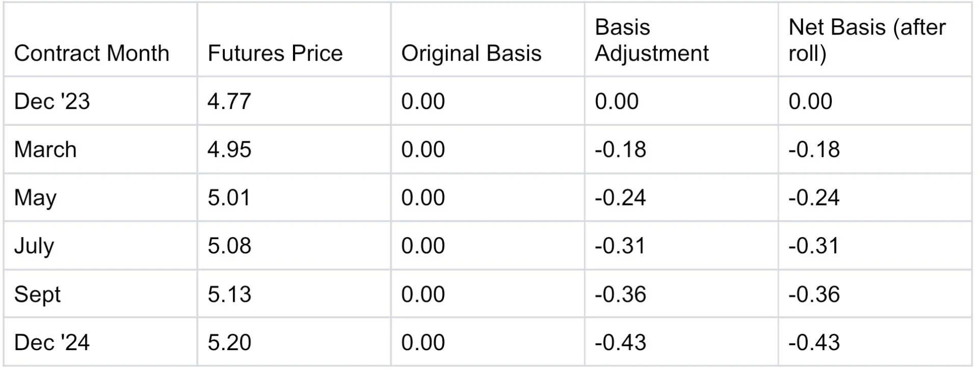
Task: Select the Futures Price header cell
Action: pos(275,54)
